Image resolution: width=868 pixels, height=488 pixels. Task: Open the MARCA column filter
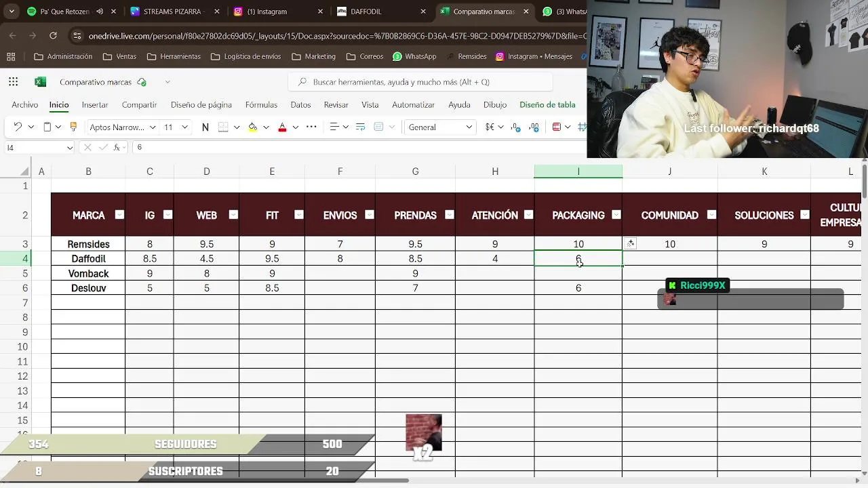(x=119, y=215)
